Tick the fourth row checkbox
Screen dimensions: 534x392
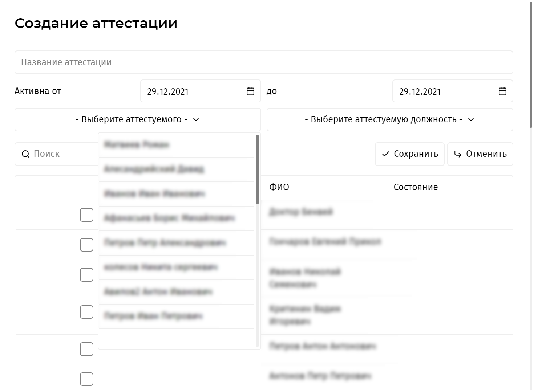[x=86, y=312]
